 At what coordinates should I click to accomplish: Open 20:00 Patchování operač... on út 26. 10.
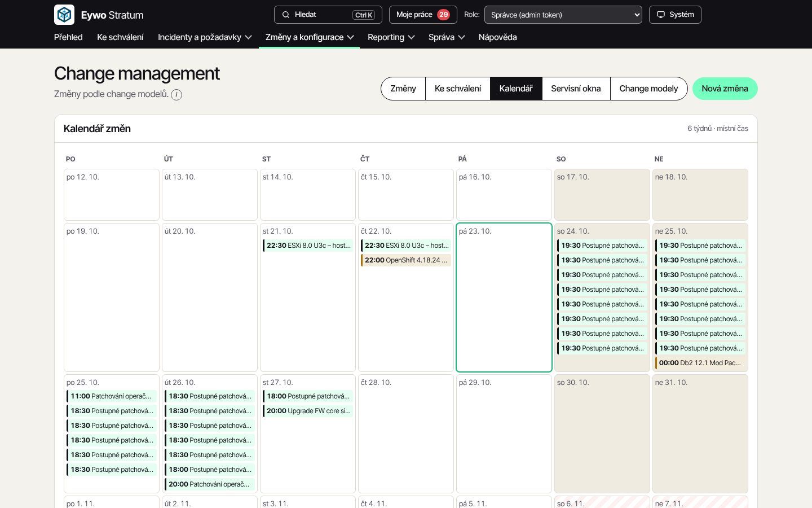[210, 484]
